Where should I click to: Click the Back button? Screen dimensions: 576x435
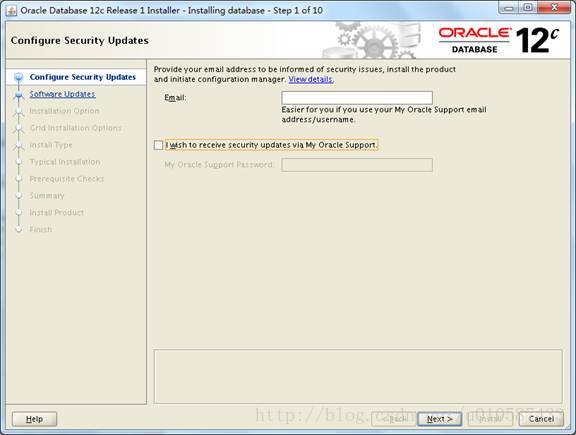(x=394, y=419)
